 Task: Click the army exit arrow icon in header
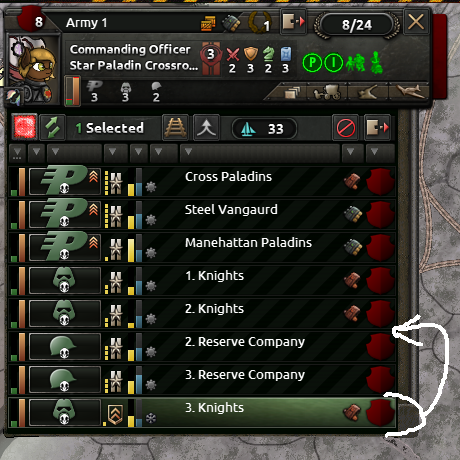pyautogui.click(x=293, y=22)
